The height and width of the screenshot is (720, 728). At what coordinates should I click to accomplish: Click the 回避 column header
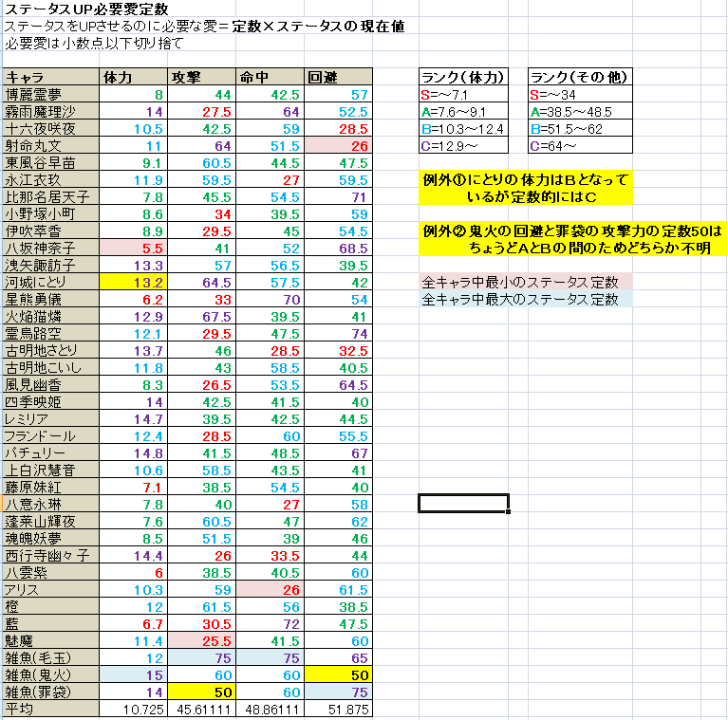(x=338, y=77)
